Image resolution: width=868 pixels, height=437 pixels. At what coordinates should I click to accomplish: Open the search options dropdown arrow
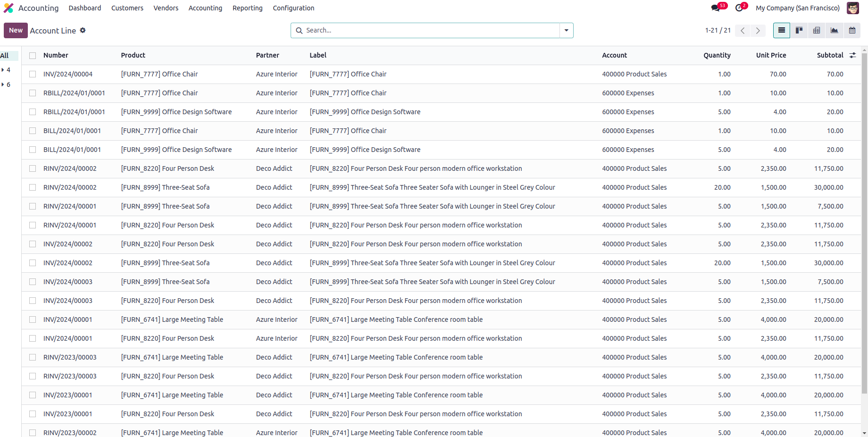pyautogui.click(x=566, y=30)
